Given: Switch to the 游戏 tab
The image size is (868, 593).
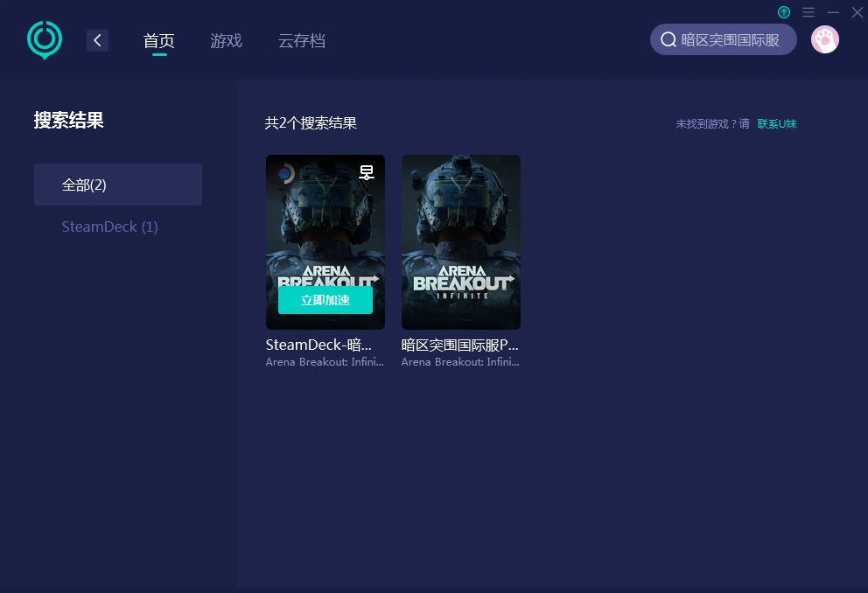Looking at the screenshot, I should 226,40.
